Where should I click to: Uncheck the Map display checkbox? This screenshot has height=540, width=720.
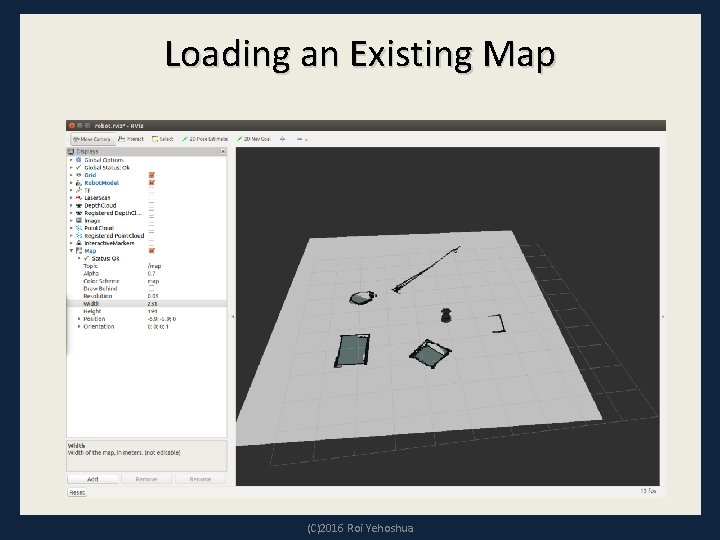coord(152,251)
